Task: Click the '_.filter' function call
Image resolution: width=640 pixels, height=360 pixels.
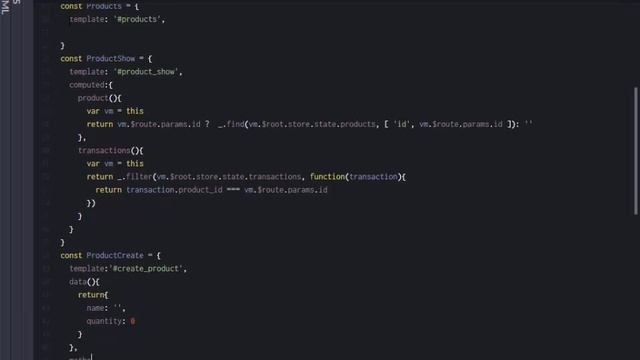Action: (x=135, y=177)
